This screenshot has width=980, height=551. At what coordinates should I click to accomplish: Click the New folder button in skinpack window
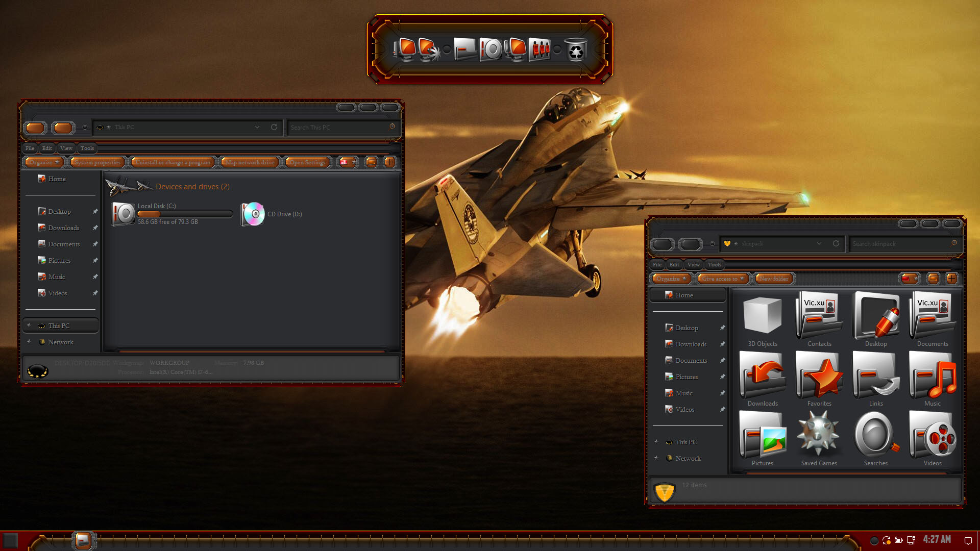point(774,279)
